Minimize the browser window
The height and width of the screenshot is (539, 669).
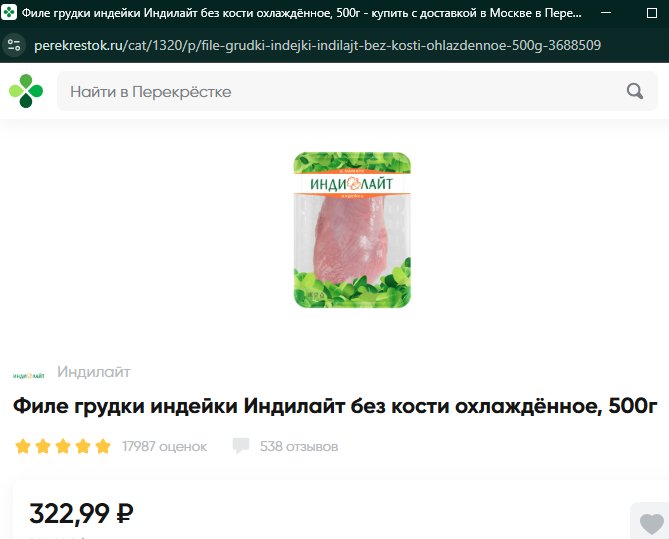pyautogui.click(x=605, y=13)
